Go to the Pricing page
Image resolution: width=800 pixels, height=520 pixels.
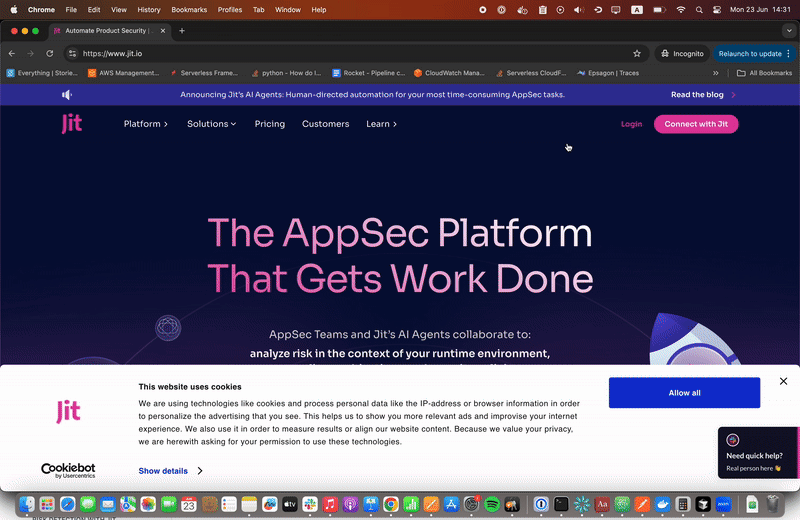click(x=270, y=124)
